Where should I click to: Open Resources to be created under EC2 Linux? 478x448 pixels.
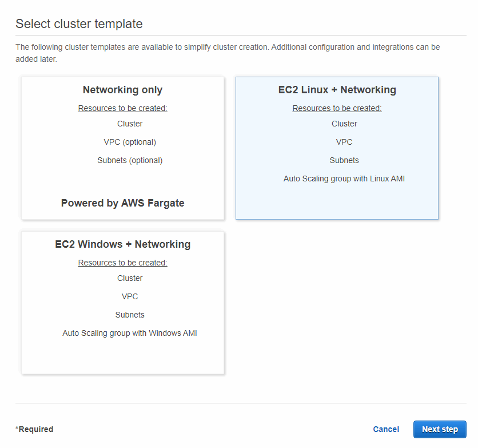coord(337,108)
